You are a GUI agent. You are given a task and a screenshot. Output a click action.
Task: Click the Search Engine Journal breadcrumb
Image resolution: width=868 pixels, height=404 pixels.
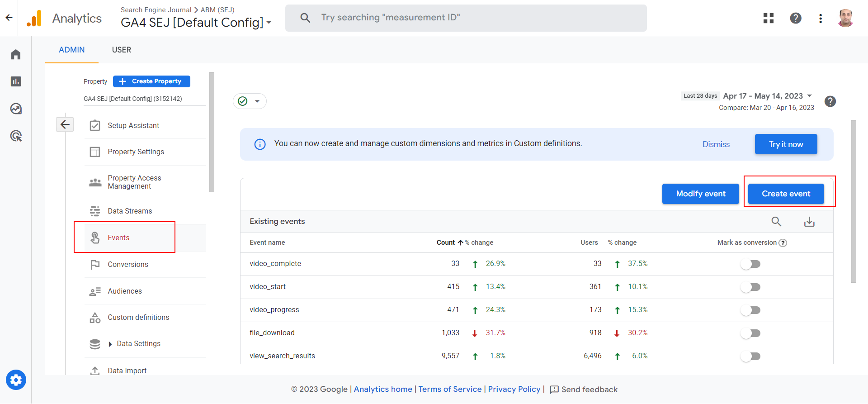156,10
